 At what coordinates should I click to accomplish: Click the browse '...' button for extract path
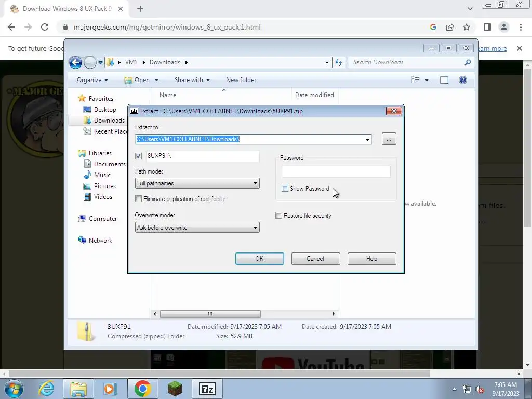(389, 139)
